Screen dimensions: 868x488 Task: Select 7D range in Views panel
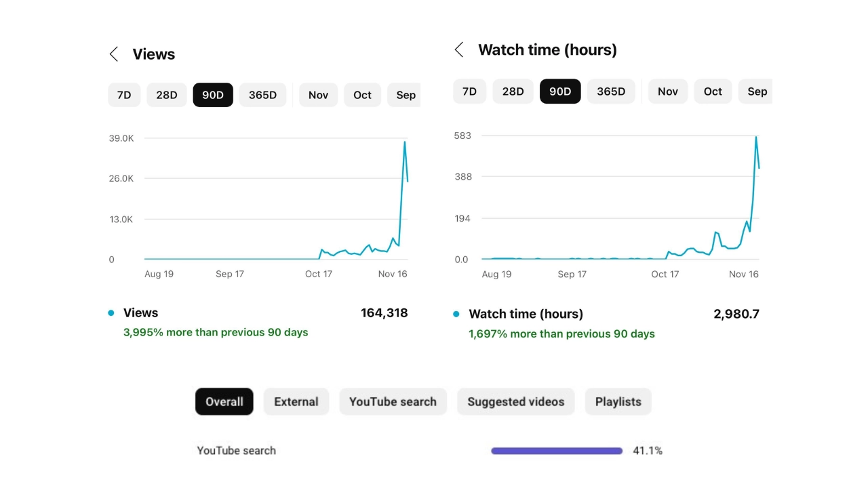click(124, 95)
